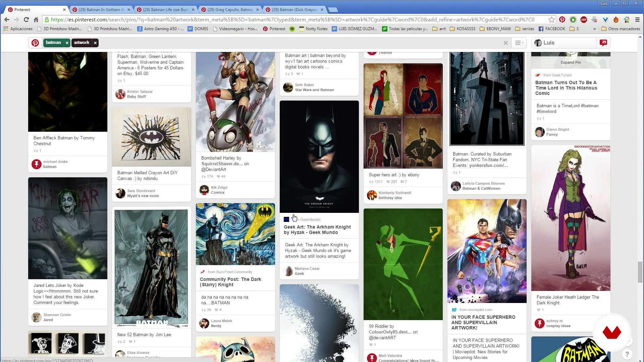Click the browser address bar
644x362 pixels.
point(295,20)
